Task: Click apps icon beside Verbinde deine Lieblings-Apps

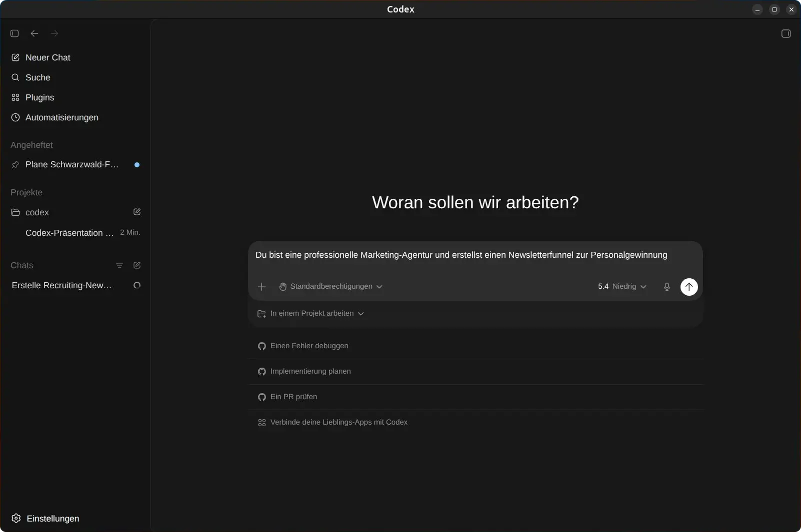Action: coord(262,423)
